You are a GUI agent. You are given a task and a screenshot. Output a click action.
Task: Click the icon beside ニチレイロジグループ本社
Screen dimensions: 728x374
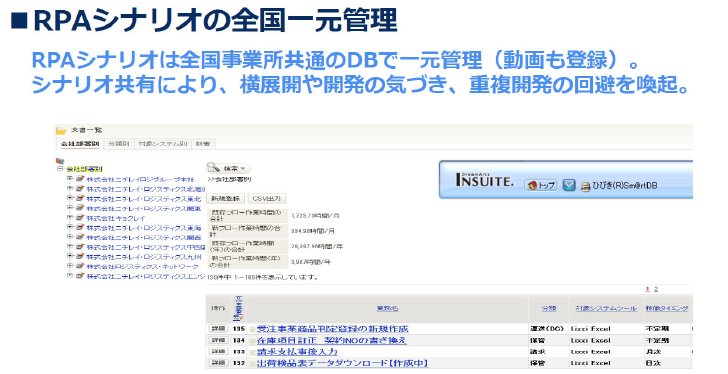coord(79,179)
